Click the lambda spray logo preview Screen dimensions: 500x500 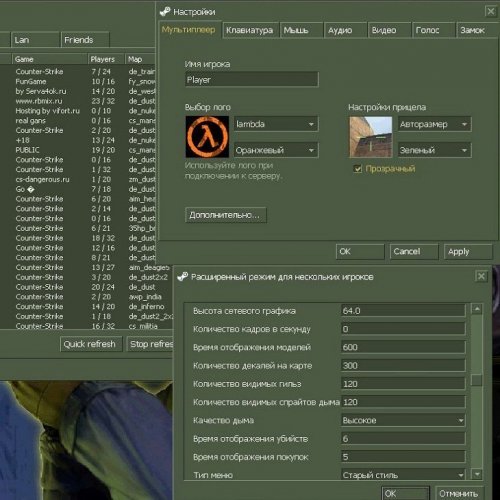[207, 137]
